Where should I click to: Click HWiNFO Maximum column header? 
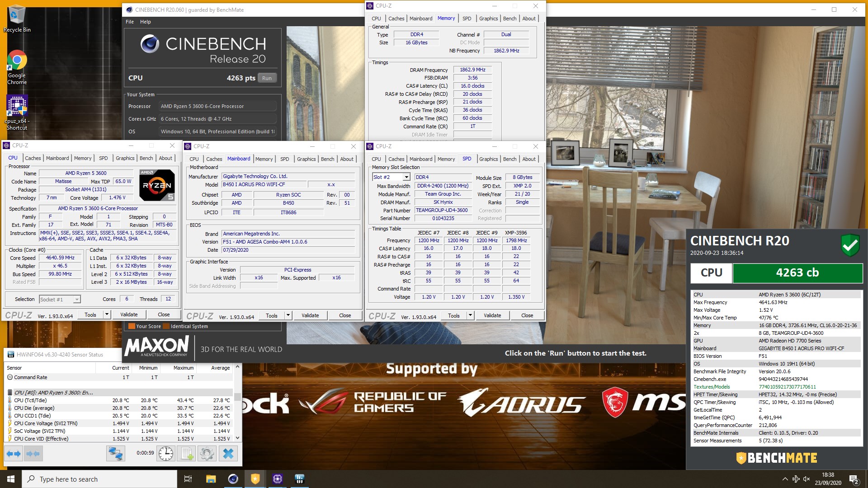[x=184, y=368]
